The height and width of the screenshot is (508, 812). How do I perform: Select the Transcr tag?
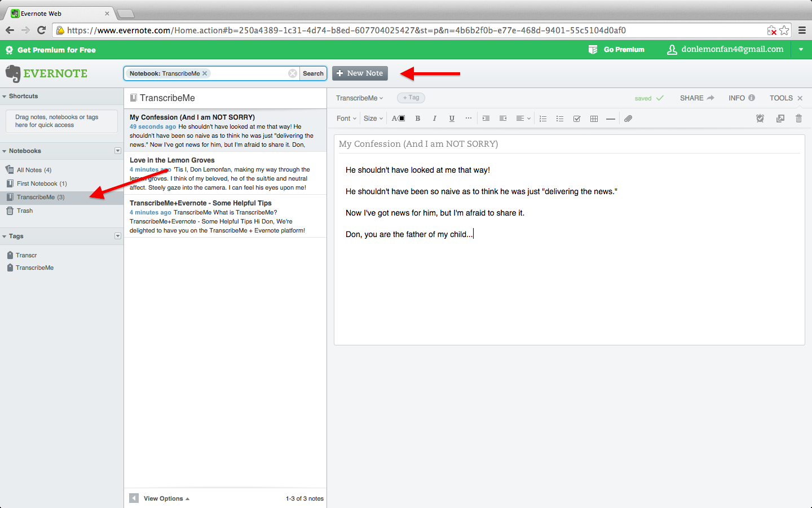click(x=26, y=255)
